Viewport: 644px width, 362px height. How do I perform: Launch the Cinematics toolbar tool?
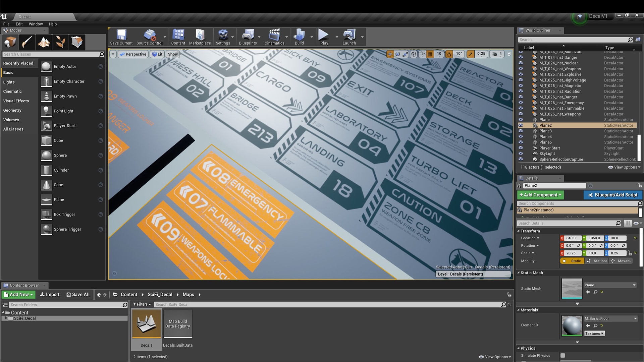point(274,37)
